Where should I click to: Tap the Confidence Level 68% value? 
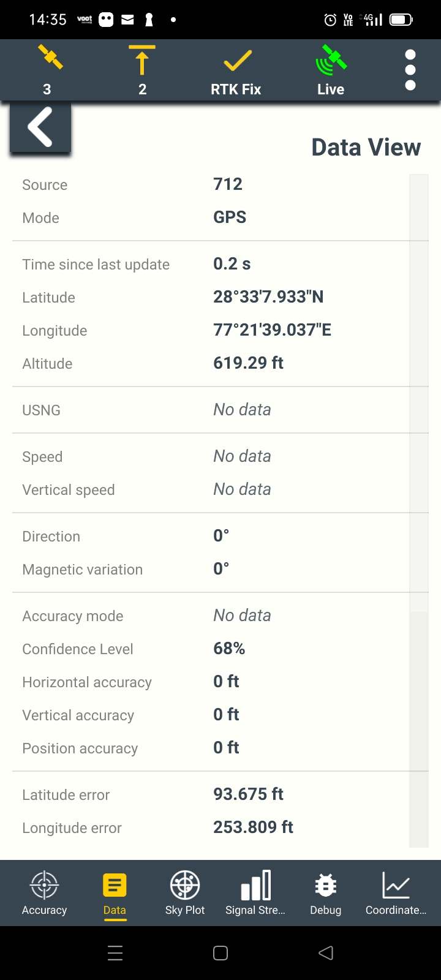tap(229, 649)
